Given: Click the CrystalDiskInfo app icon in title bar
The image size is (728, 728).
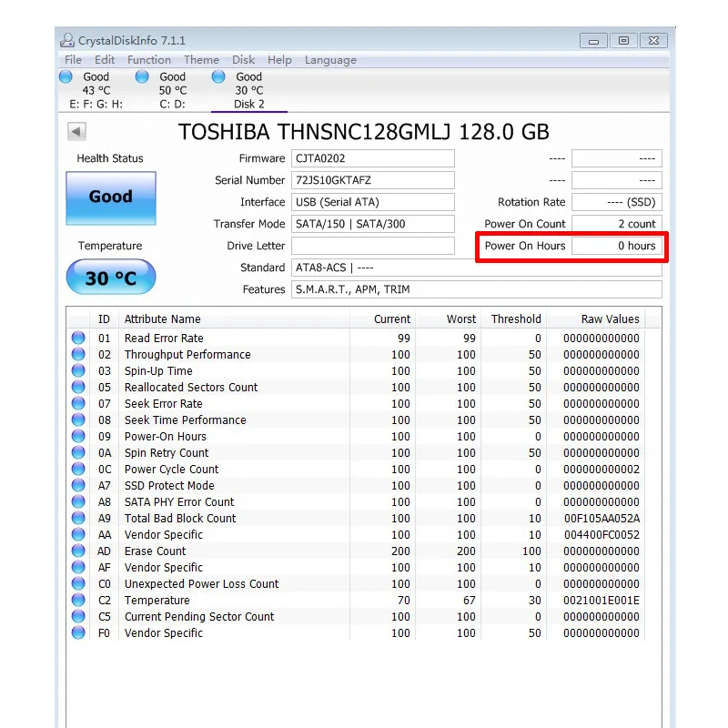Looking at the screenshot, I should (67, 40).
